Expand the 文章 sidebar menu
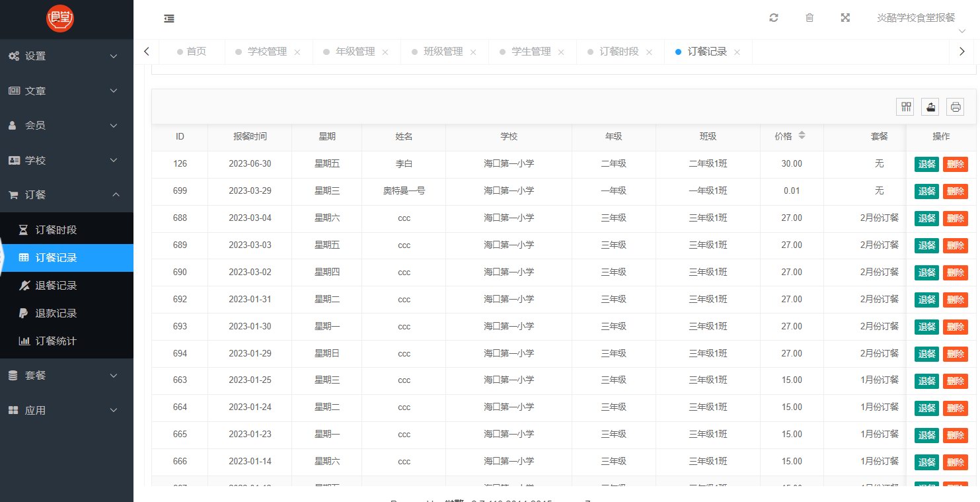 tap(67, 91)
